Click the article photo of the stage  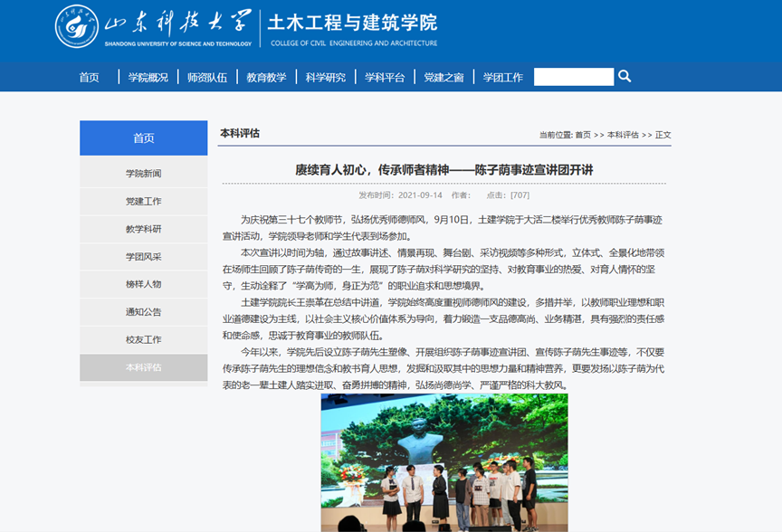pos(443,461)
